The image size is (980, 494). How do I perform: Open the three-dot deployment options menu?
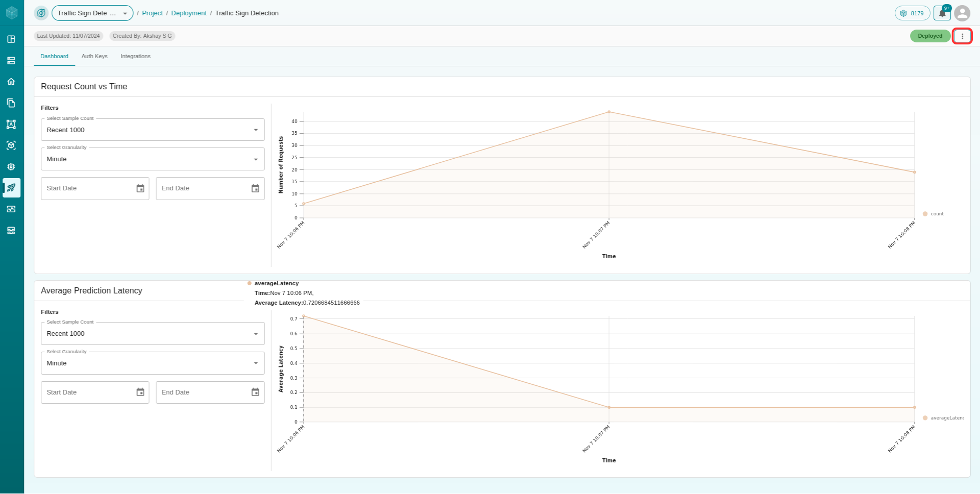click(962, 36)
